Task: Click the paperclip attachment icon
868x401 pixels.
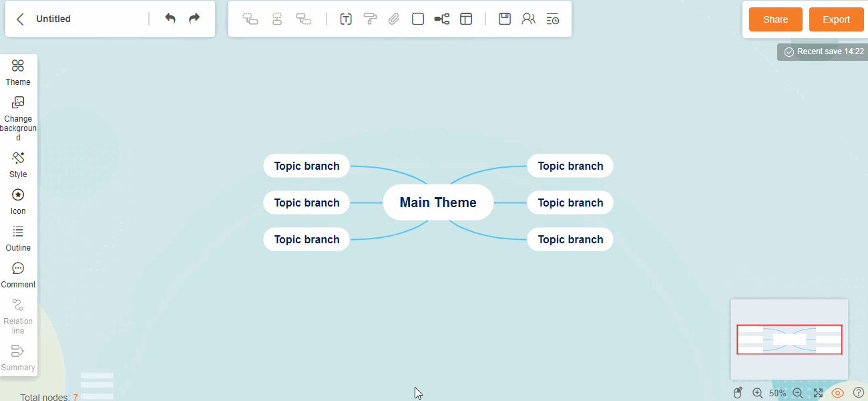Action: [x=394, y=19]
